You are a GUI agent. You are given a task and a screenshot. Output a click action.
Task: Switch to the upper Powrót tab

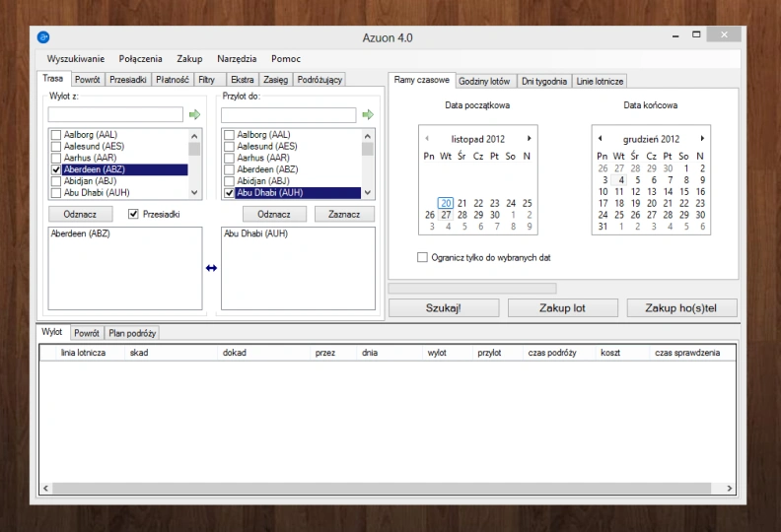click(x=87, y=80)
